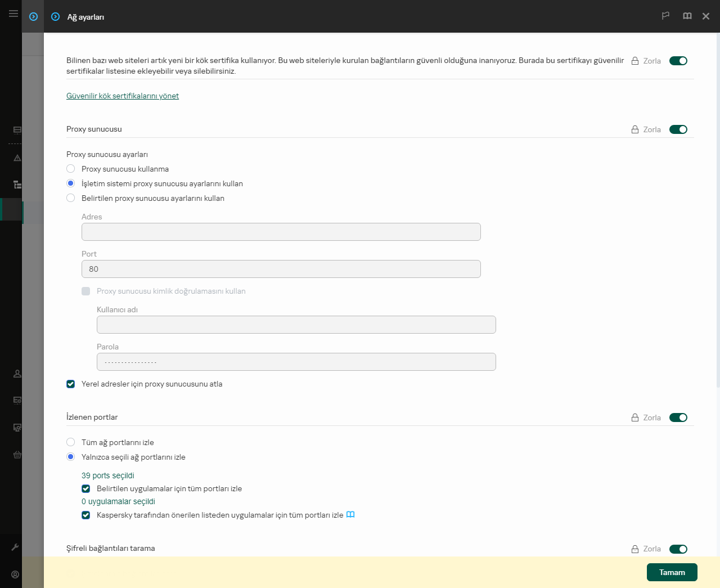Click the flag icon in header
The image size is (720, 588).
pos(665,16)
